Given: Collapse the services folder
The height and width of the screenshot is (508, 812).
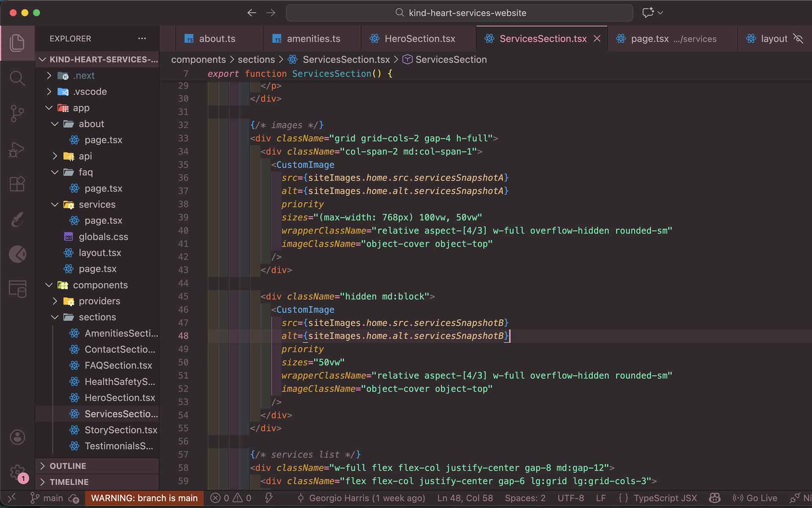Looking at the screenshot, I should tap(97, 204).
